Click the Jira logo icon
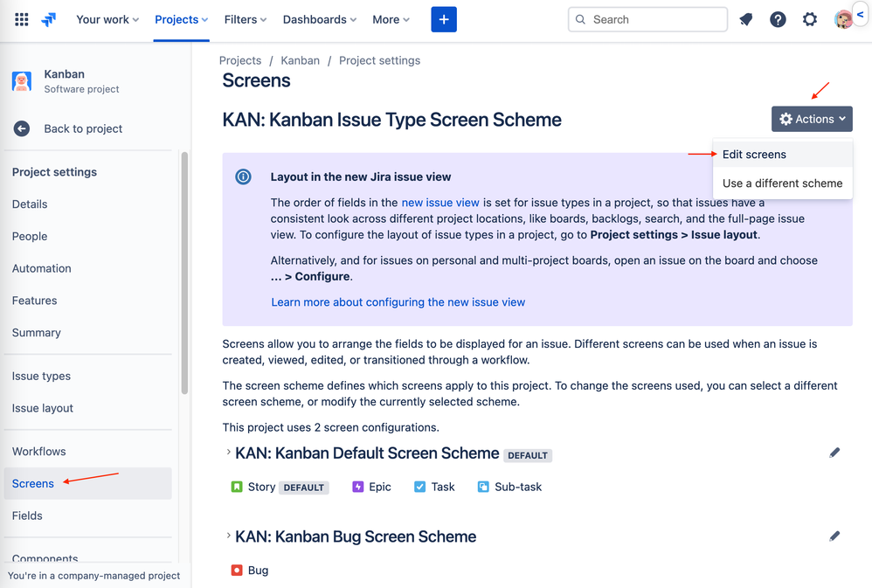Viewport: 872px width, 588px height. coord(49,19)
